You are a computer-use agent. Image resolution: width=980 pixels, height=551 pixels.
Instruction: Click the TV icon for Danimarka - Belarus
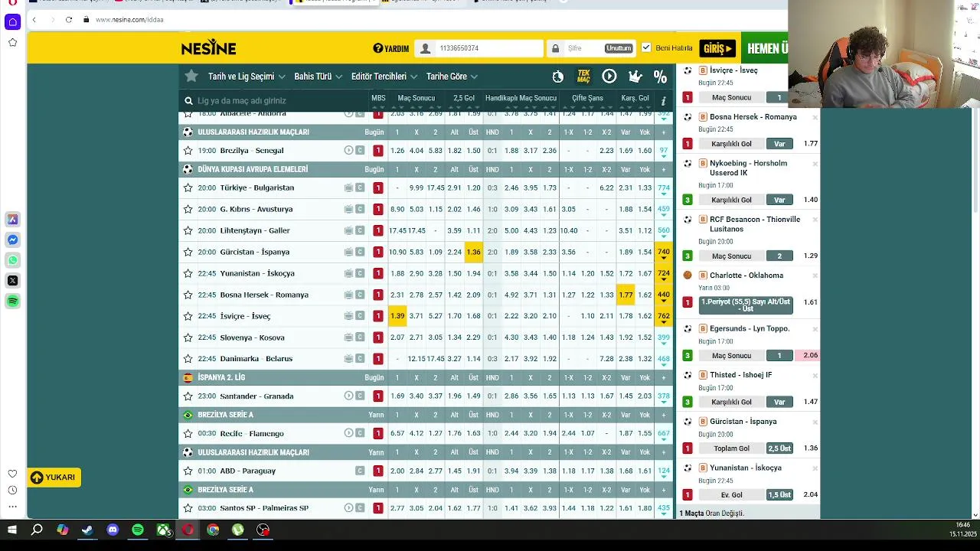click(x=348, y=359)
